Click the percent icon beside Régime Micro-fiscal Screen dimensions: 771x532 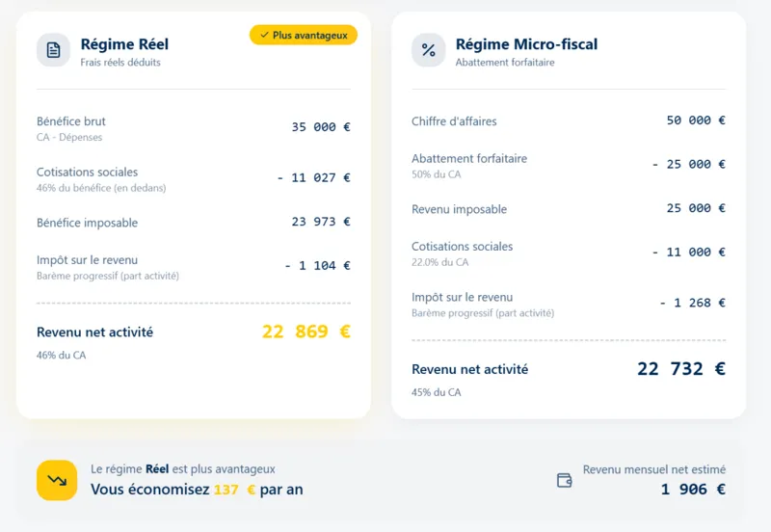click(x=429, y=50)
